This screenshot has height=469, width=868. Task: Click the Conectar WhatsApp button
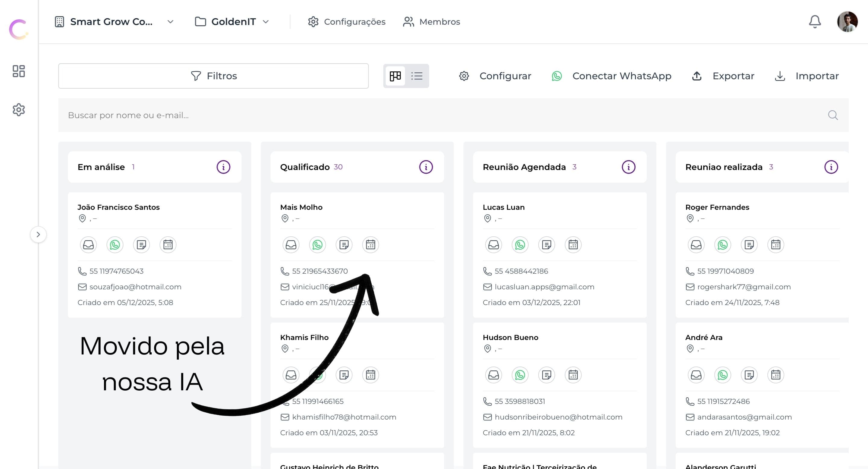pyautogui.click(x=611, y=76)
